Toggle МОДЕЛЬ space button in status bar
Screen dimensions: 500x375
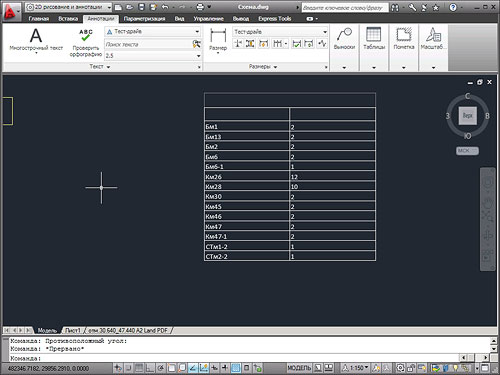click(299, 368)
